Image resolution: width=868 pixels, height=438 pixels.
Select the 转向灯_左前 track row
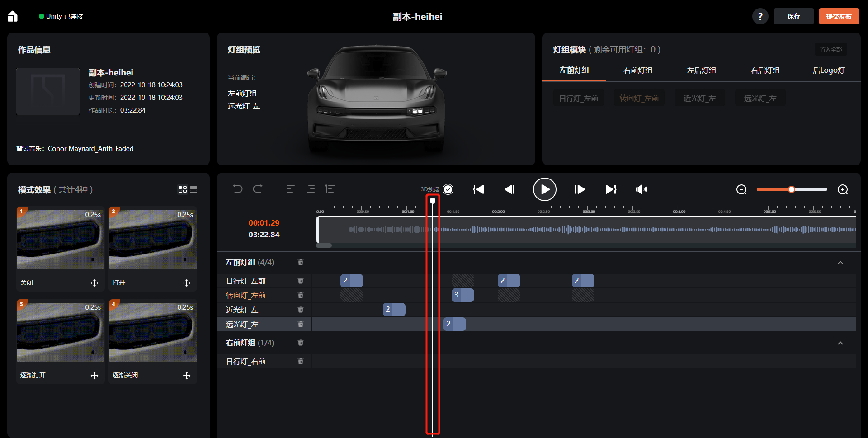tap(537, 295)
